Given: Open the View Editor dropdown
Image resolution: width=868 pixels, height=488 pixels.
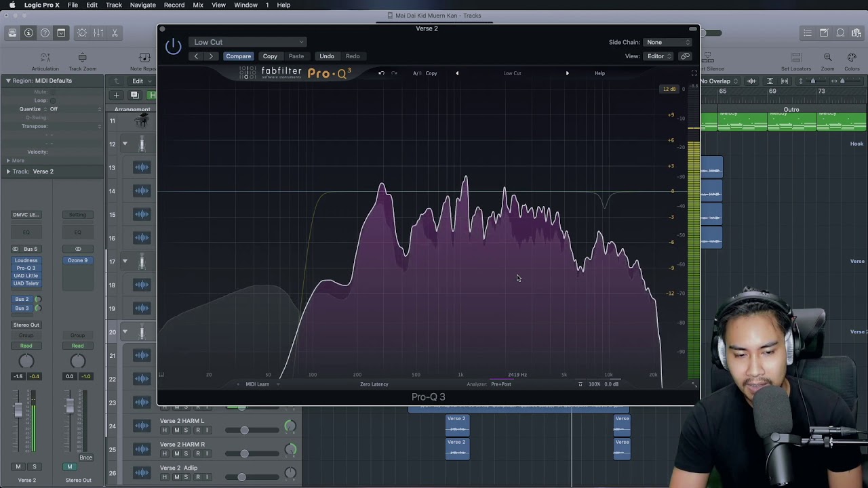Looking at the screenshot, I should coord(659,56).
